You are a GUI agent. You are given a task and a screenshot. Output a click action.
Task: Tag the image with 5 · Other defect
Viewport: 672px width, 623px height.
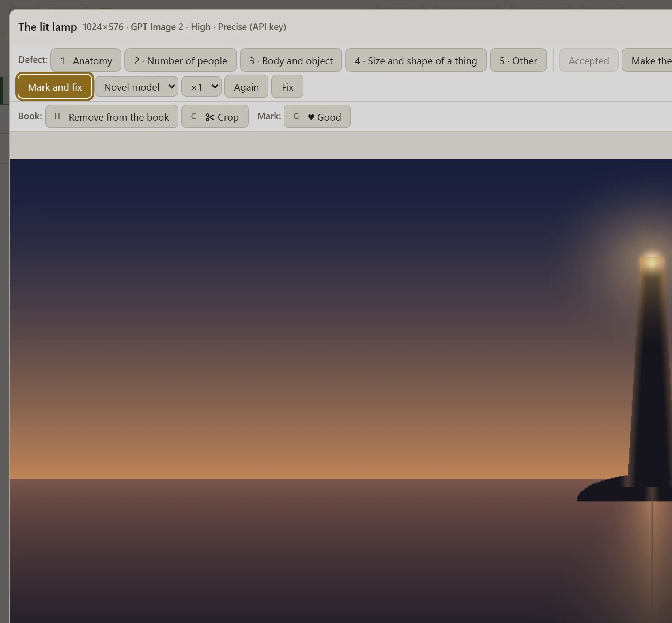pyautogui.click(x=518, y=60)
